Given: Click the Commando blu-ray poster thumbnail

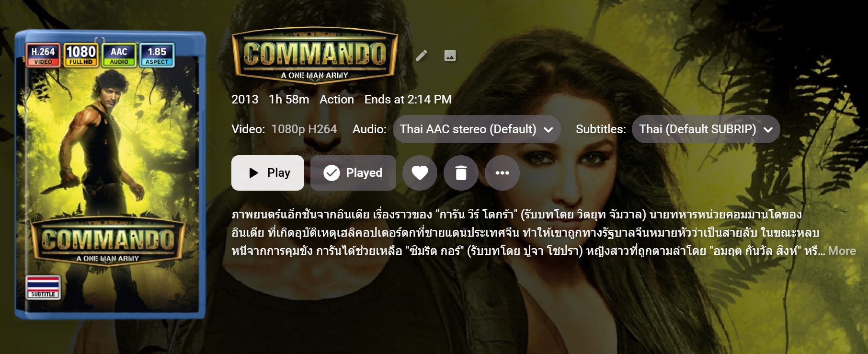Looking at the screenshot, I should (110, 175).
